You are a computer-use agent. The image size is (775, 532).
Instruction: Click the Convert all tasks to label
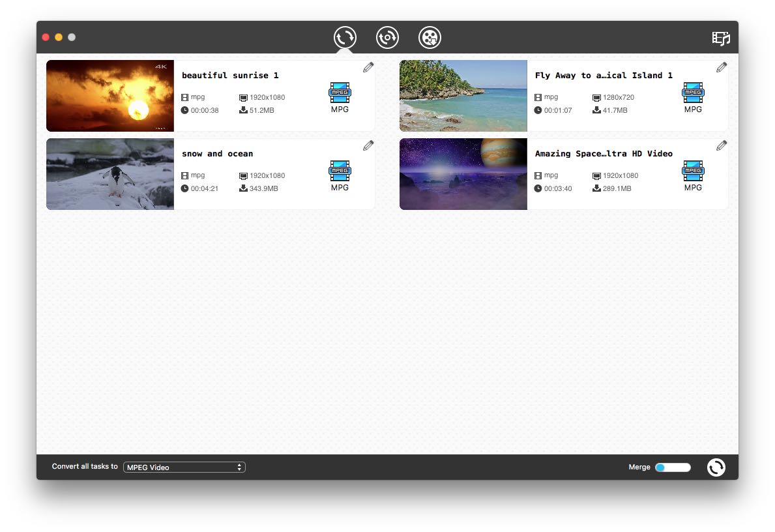tap(85, 466)
